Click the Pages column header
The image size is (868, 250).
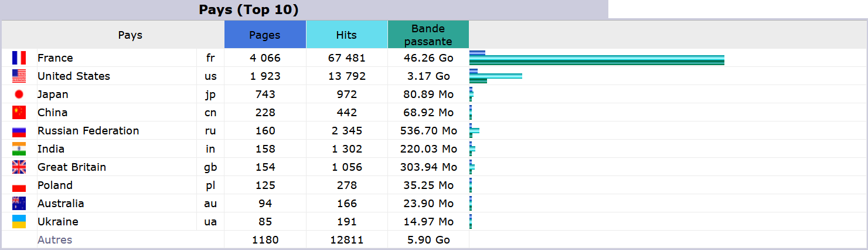pyautogui.click(x=265, y=35)
